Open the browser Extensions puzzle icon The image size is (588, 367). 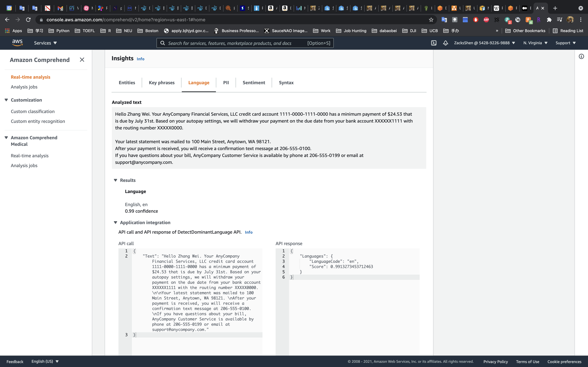click(x=549, y=20)
